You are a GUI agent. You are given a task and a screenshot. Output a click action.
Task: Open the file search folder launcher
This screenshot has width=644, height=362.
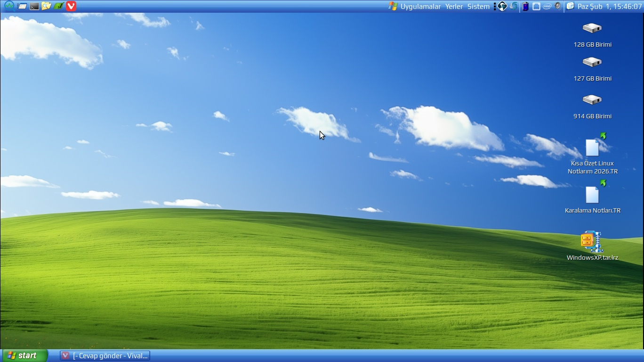[x=46, y=6]
